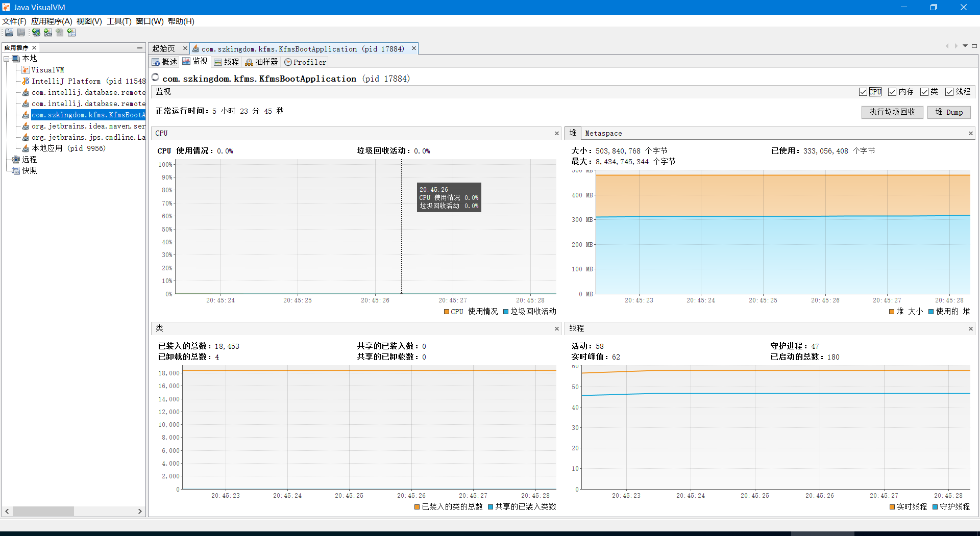The image size is (980, 536).
Task: Uncheck the 线程 (Threads) chart checkbox
Action: (949, 92)
